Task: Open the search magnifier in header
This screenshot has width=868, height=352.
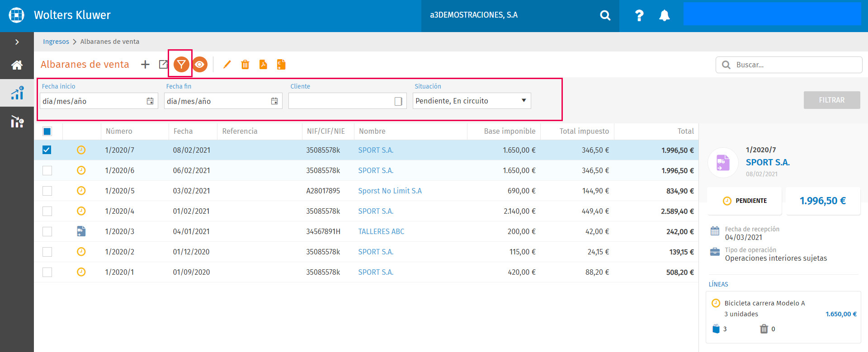Action: pyautogui.click(x=605, y=15)
